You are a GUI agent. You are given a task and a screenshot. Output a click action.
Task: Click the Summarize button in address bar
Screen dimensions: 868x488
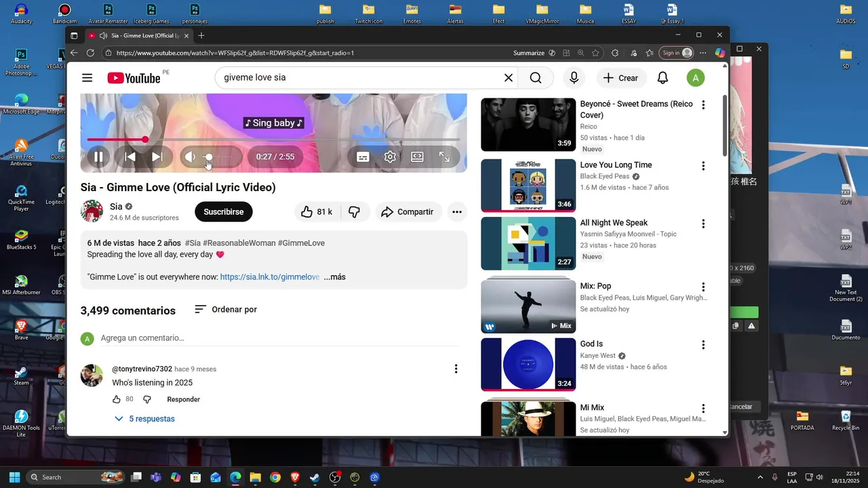[x=529, y=53]
